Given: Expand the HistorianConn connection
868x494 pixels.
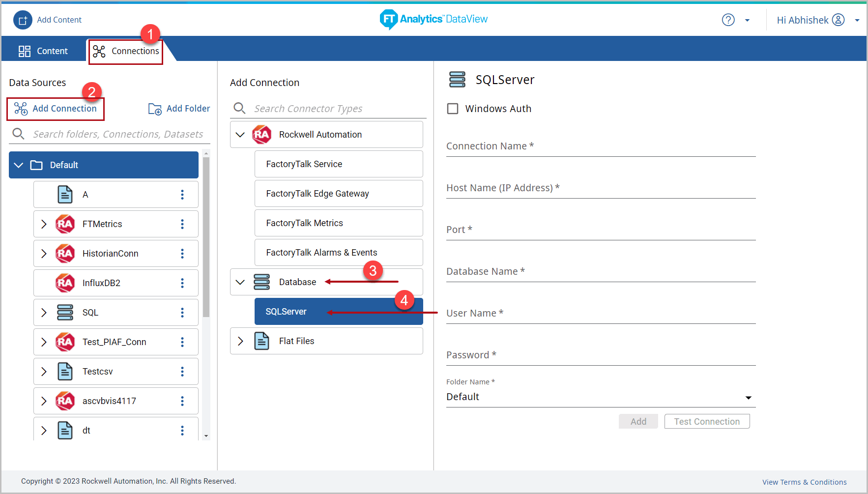Looking at the screenshot, I should coord(44,254).
